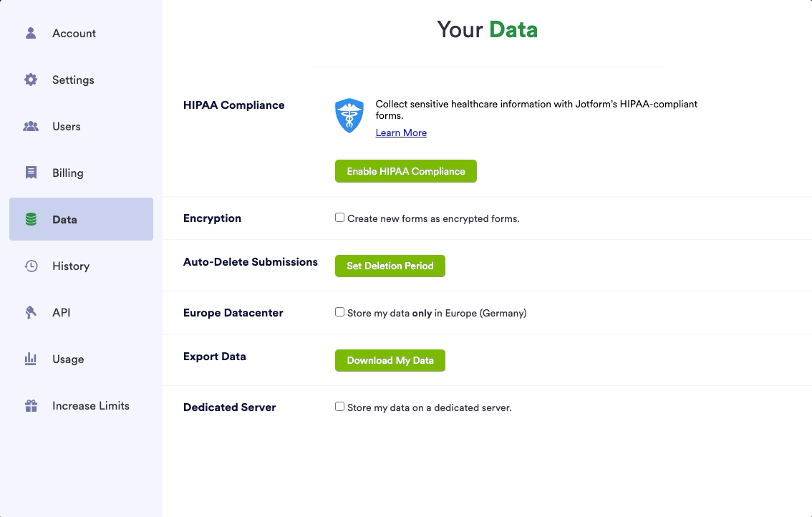Go to the Increase Limits section
Image resolution: width=812 pixels, height=517 pixels.
tap(90, 405)
